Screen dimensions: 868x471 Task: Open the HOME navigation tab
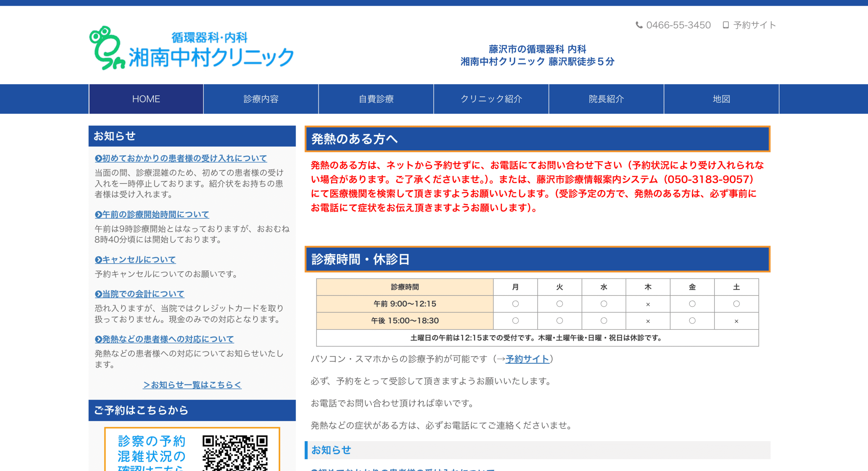pyautogui.click(x=146, y=99)
